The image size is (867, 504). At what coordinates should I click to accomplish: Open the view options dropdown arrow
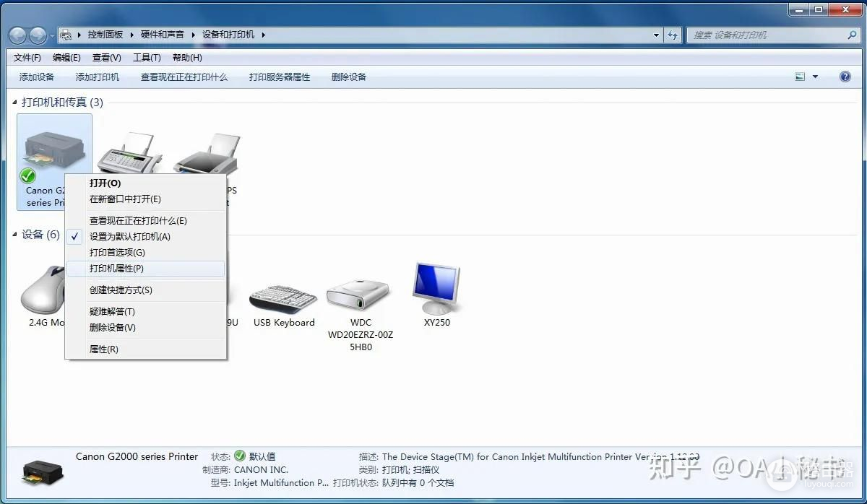pyautogui.click(x=816, y=77)
